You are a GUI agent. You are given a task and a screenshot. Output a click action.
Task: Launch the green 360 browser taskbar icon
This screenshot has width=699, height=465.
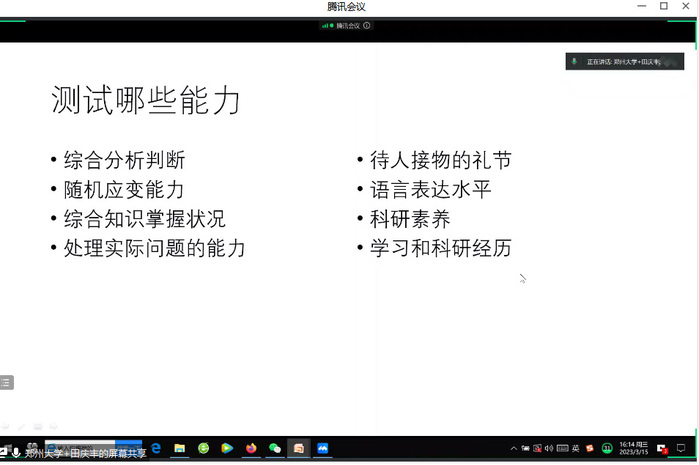(x=203, y=448)
